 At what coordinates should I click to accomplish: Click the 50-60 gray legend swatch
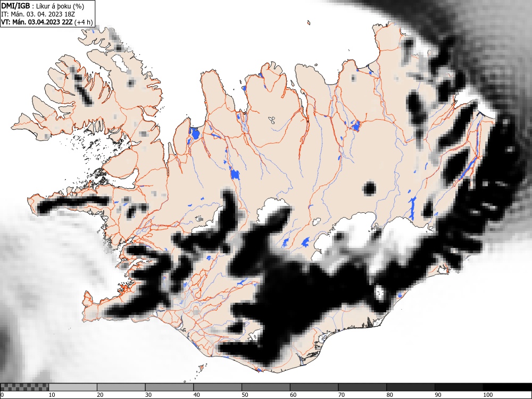click(x=265, y=387)
